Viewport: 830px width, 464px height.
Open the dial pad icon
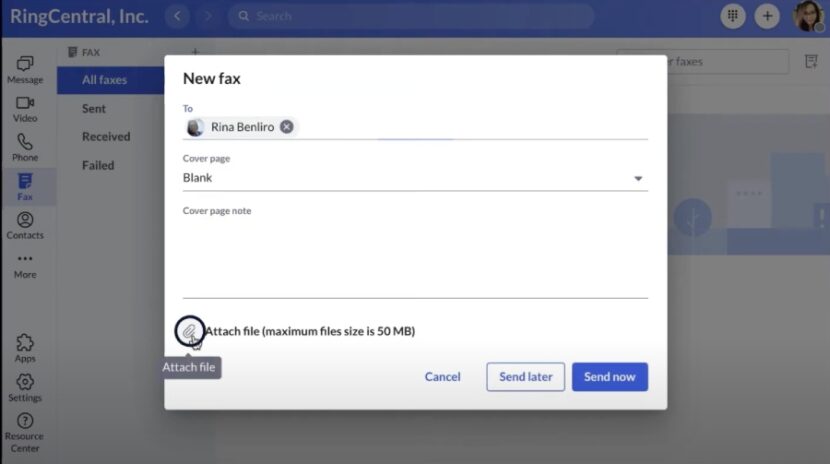[732, 16]
